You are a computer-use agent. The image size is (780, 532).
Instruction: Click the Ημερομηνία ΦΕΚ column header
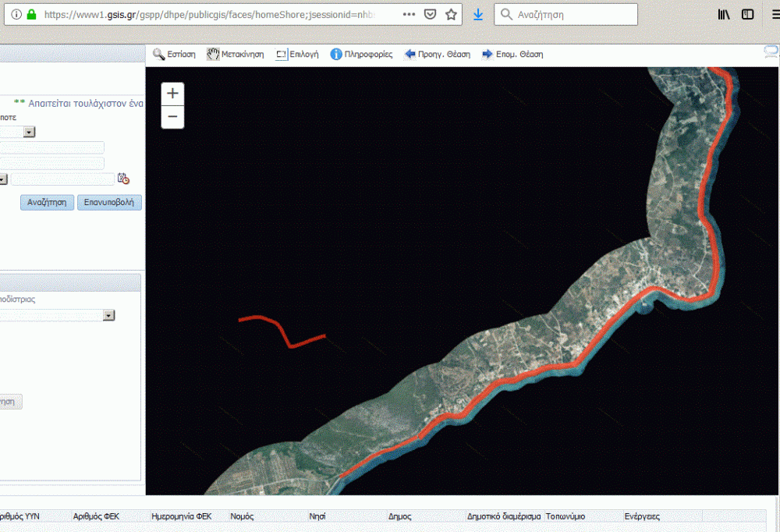tap(182, 516)
